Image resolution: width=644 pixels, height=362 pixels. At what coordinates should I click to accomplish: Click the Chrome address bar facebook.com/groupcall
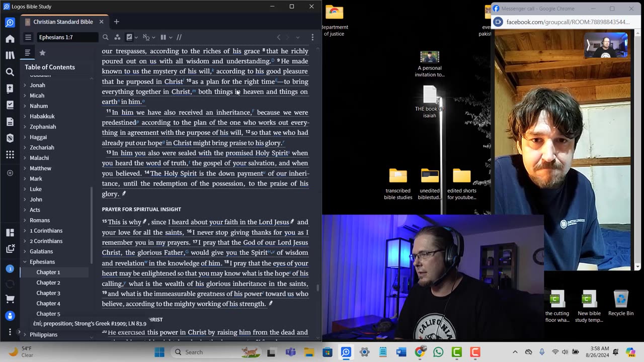point(568,22)
